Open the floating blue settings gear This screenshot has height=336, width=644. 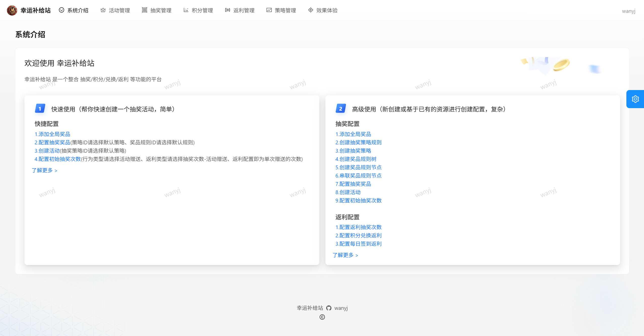[x=635, y=99]
